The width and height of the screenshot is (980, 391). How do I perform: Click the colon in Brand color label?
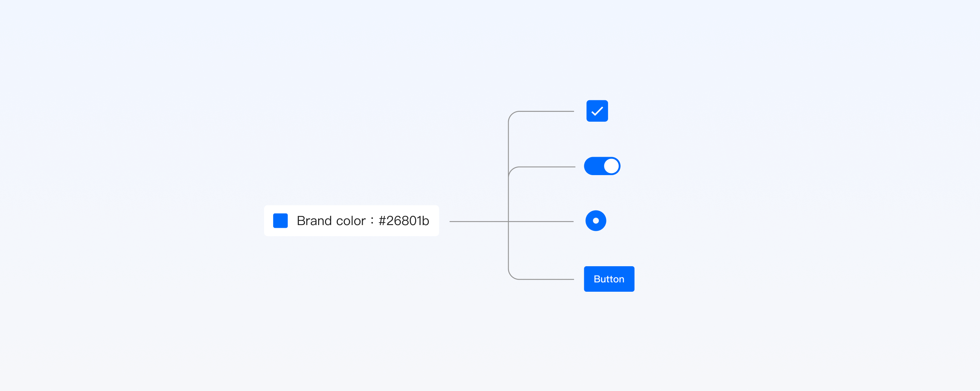pos(372,221)
